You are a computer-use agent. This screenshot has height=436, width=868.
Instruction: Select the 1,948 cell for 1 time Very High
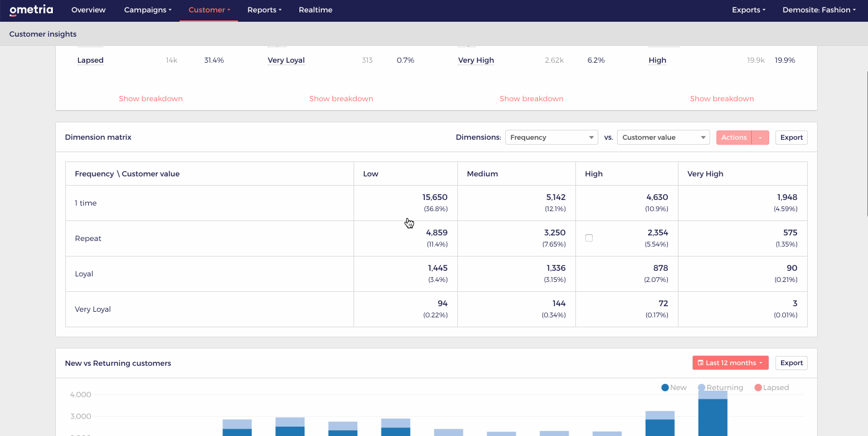click(742, 203)
